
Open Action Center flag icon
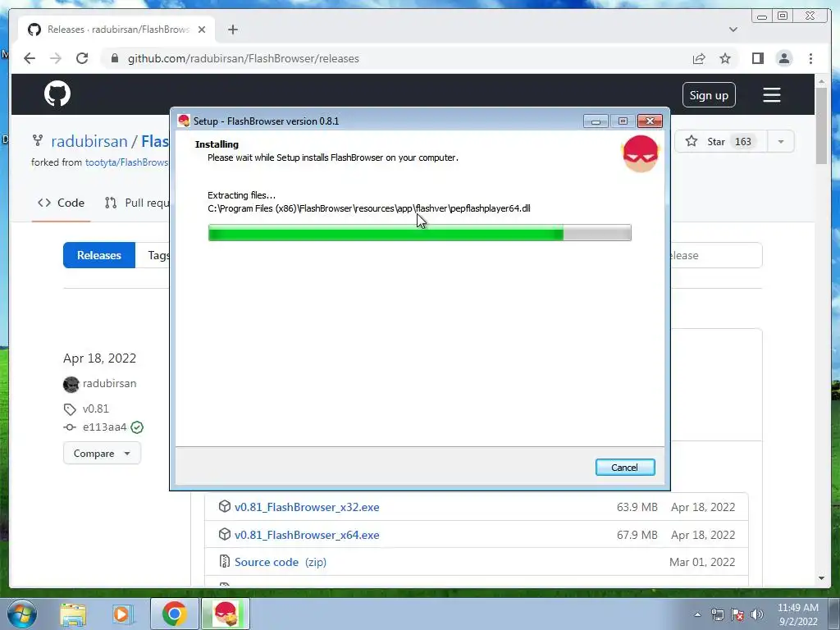(737, 614)
